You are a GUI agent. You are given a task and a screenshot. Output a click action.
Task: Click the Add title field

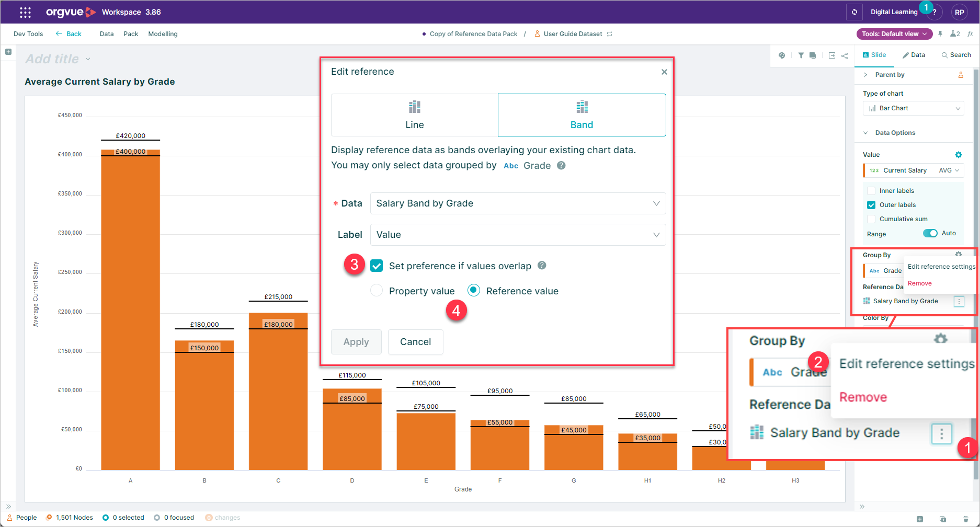point(52,59)
